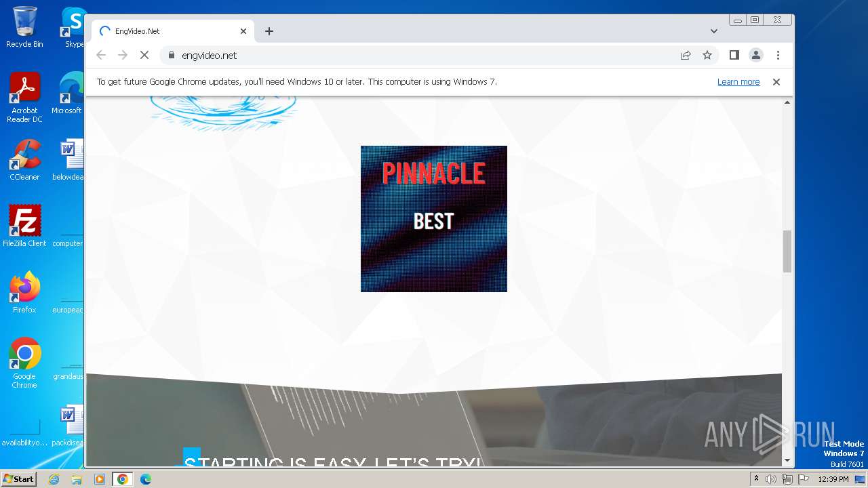The image size is (868, 488).
Task: Select Chrome taskbar button
Action: point(122,479)
